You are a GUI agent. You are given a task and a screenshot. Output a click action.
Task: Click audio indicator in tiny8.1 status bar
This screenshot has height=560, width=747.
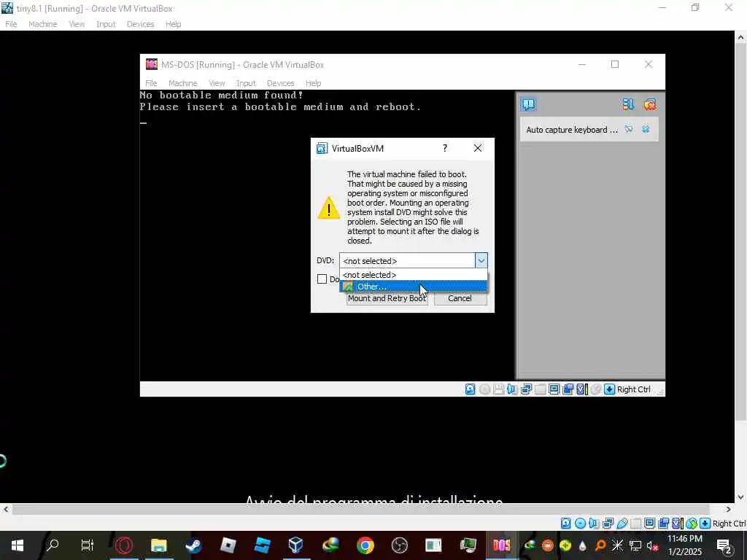(594, 524)
